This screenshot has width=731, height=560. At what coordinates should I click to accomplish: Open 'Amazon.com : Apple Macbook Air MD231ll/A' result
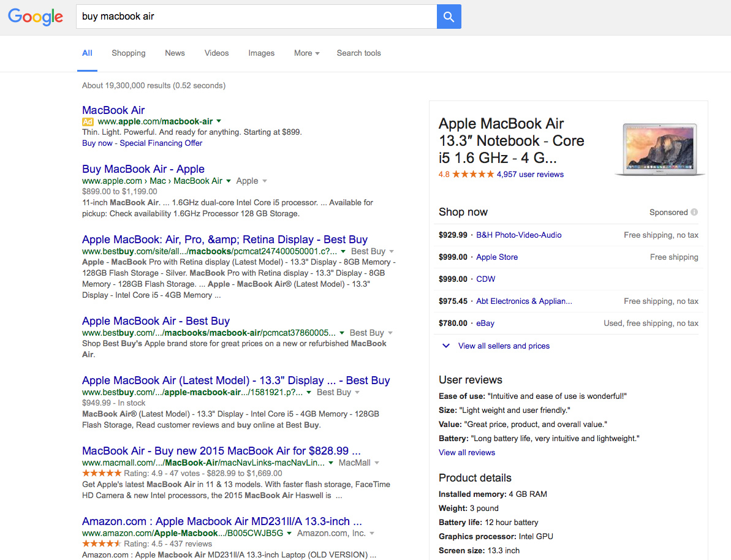pyautogui.click(x=222, y=521)
